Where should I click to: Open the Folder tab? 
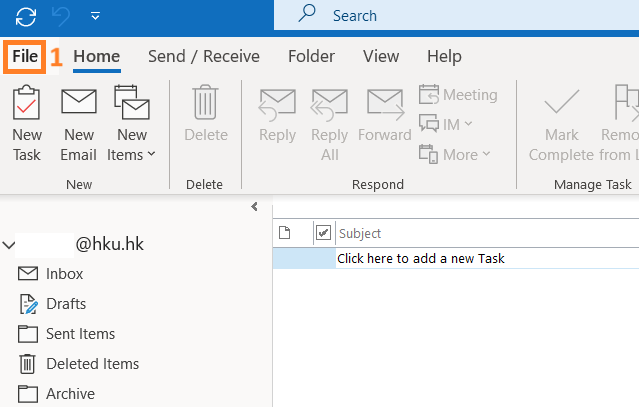coord(311,56)
